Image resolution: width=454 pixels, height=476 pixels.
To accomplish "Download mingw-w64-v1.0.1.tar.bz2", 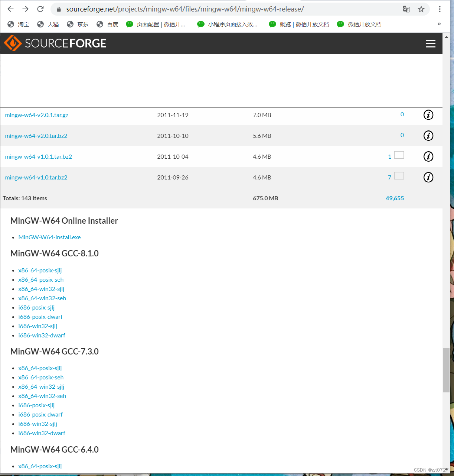I will pos(39,157).
